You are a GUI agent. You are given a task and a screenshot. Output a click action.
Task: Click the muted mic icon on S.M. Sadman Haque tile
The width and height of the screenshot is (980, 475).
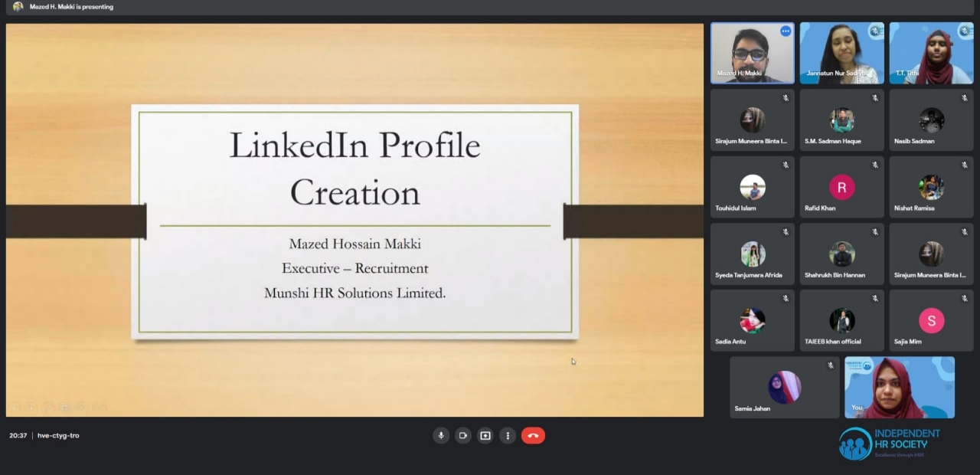874,98
